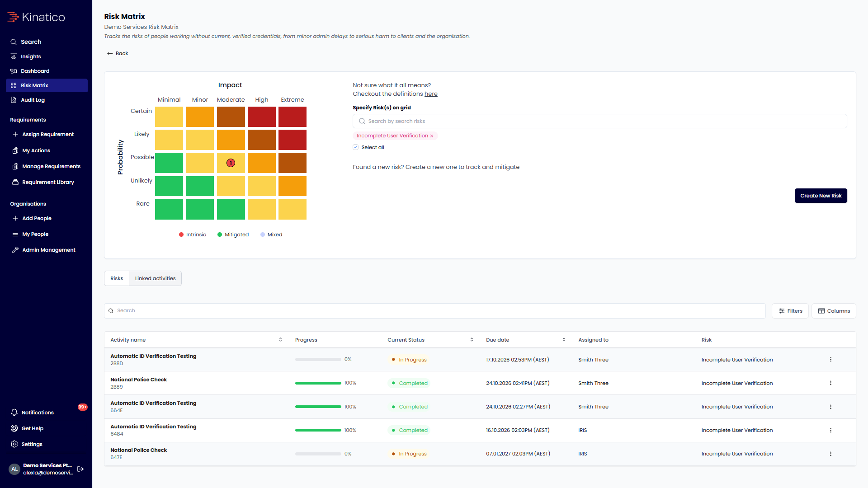Open row menu for activity 647E
Screen dimensions: 868x488
click(830, 454)
